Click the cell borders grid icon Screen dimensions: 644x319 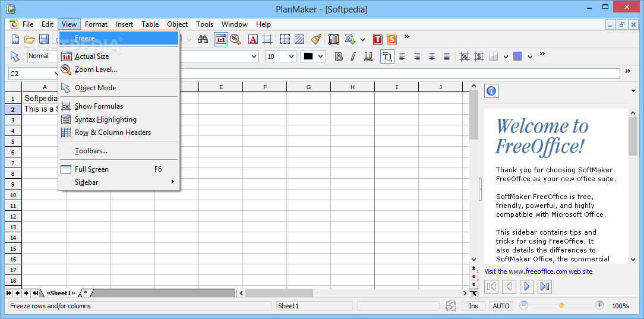click(285, 39)
